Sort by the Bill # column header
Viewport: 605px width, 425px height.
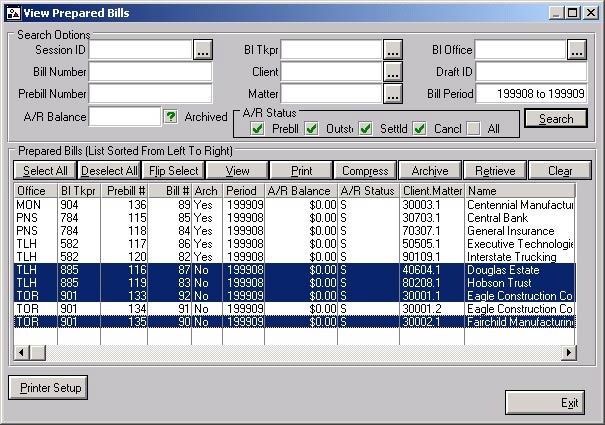pyautogui.click(x=169, y=191)
